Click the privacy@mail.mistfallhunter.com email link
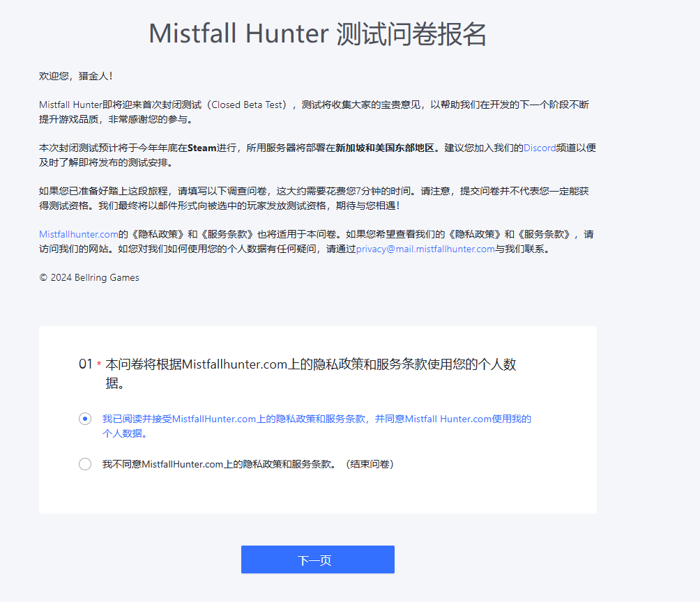 point(425,249)
